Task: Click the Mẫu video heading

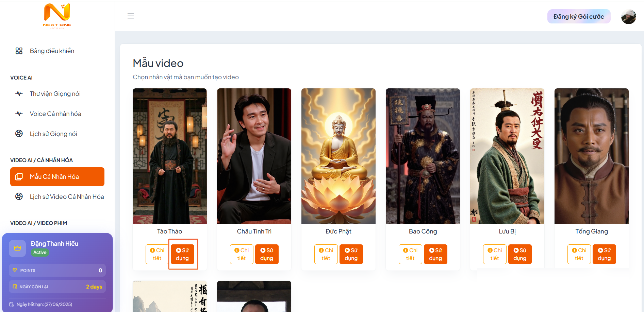Action: [158, 63]
